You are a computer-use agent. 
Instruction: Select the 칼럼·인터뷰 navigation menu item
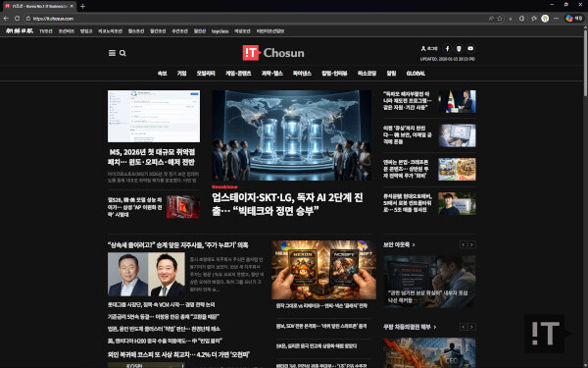point(334,74)
